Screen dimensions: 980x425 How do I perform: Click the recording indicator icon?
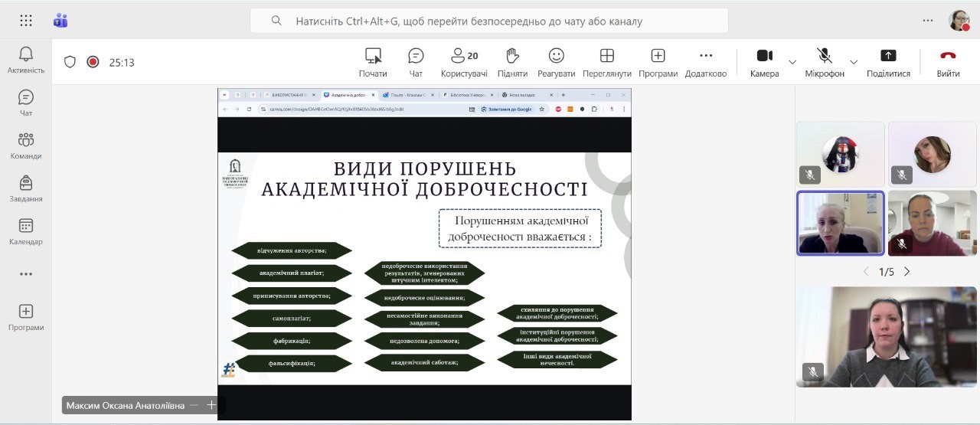pos(93,62)
